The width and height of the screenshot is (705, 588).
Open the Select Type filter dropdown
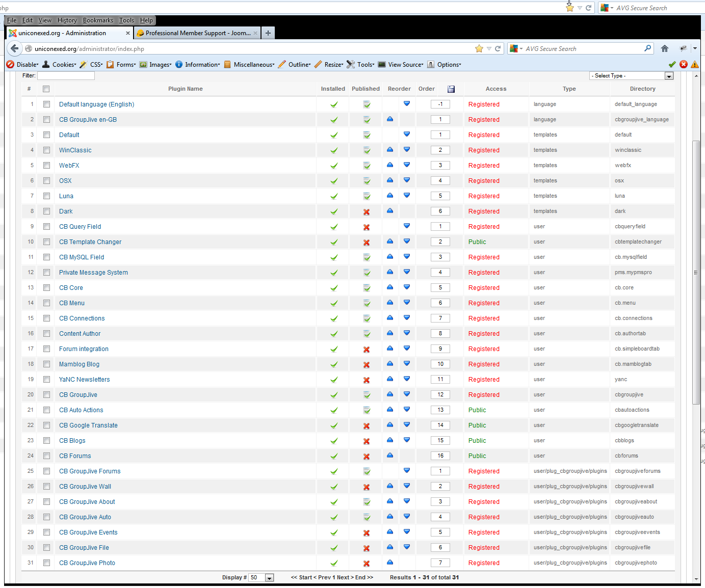pos(632,75)
